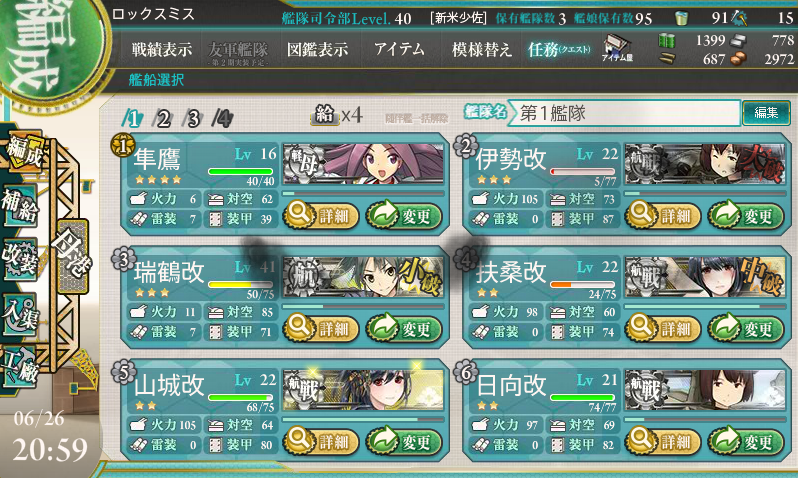This screenshot has height=478, width=798.
Task: Switch to fleet tab 2
Action: (163, 119)
